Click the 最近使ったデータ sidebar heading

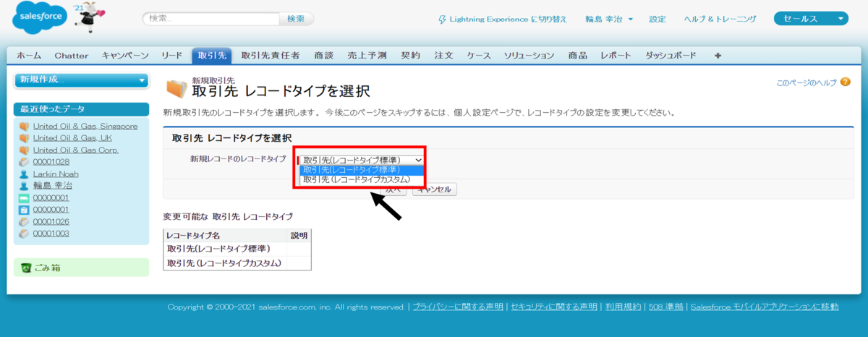81,109
